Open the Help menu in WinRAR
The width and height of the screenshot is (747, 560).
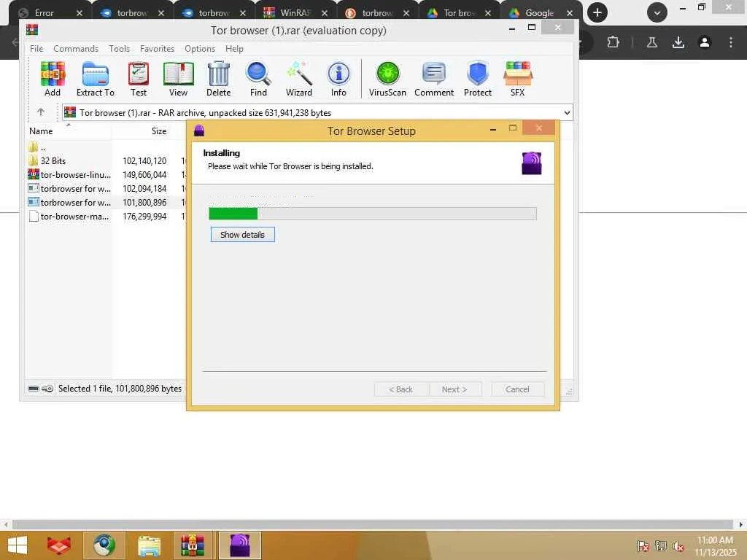coord(234,49)
